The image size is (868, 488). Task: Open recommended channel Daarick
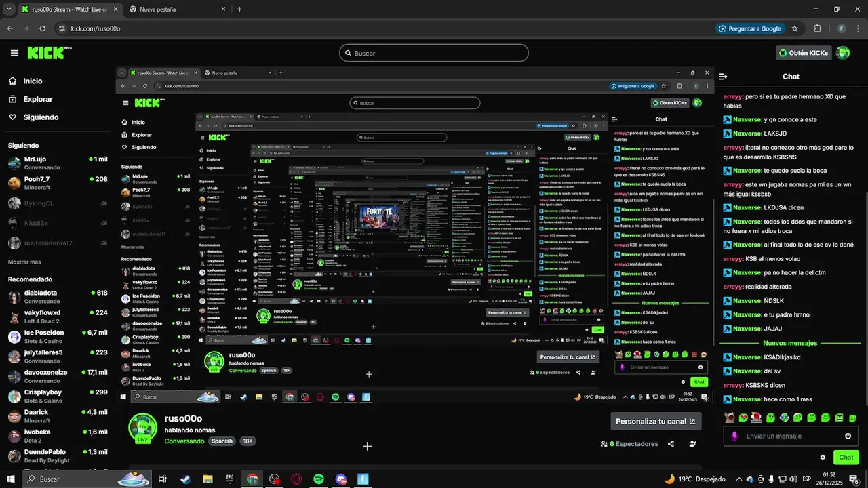tap(58, 415)
